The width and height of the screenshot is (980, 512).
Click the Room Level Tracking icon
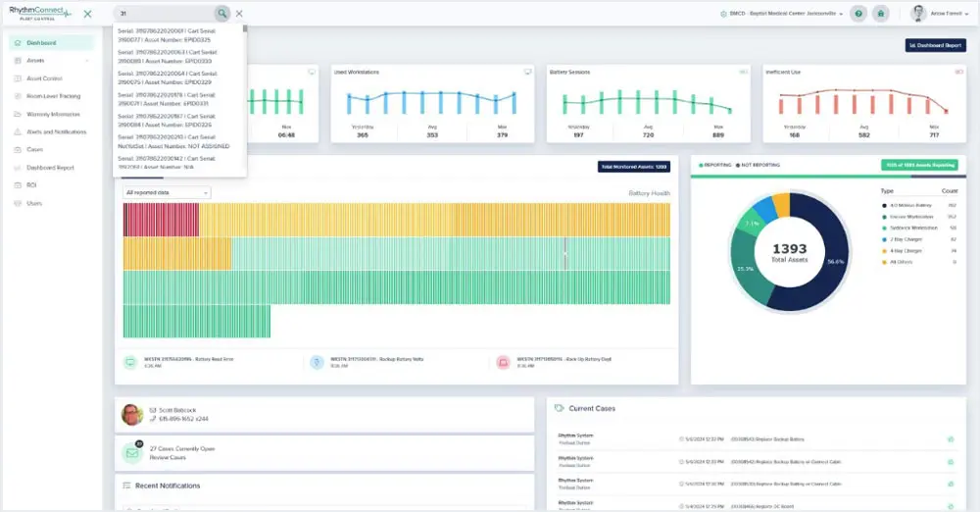click(x=18, y=96)
